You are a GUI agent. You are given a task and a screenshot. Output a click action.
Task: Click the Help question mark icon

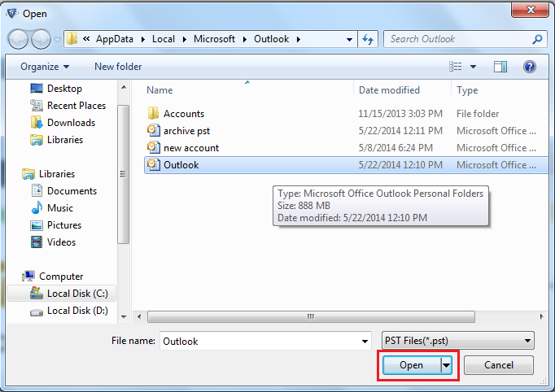click(529, 67)
